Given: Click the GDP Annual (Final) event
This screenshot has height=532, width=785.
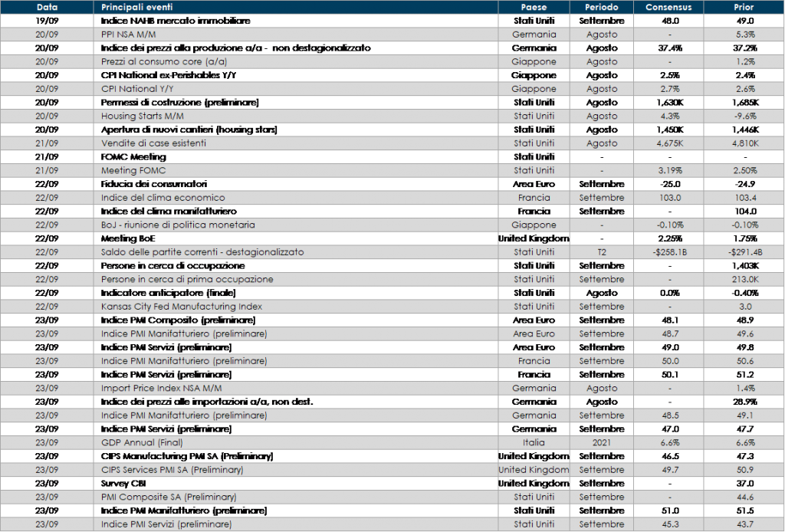Looking at the screenshot, I should 142,442.
